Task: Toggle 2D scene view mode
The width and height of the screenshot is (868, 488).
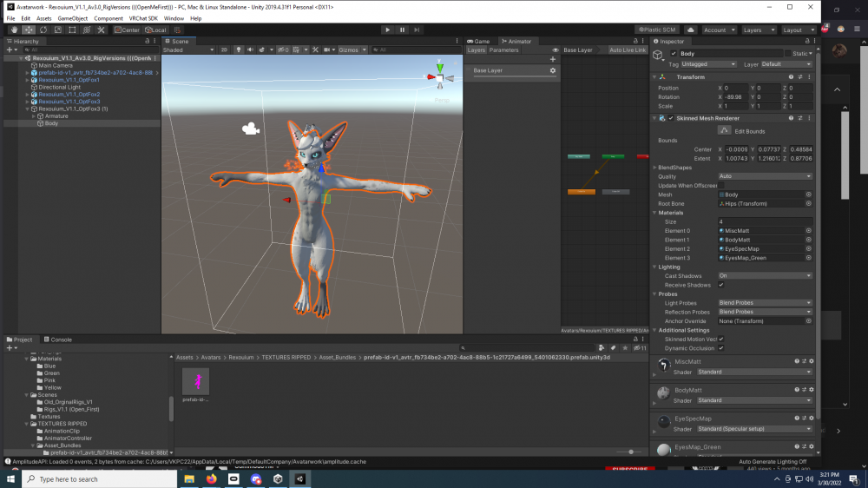Action: pyautogui.click(x=224, y=49)
